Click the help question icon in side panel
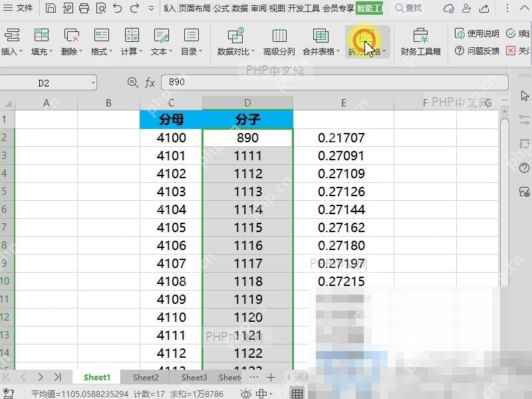The width and height of the screenshot is (532, 399). coord(524,168)
